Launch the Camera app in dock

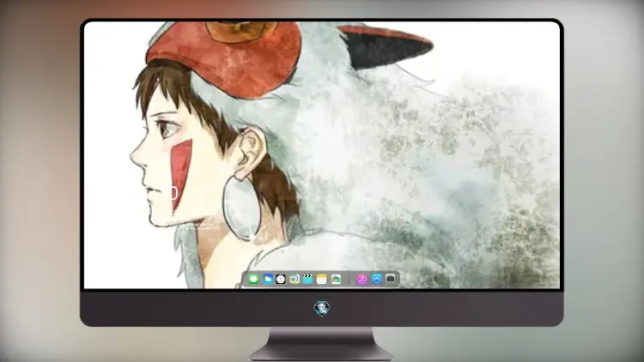pos(390,279)
